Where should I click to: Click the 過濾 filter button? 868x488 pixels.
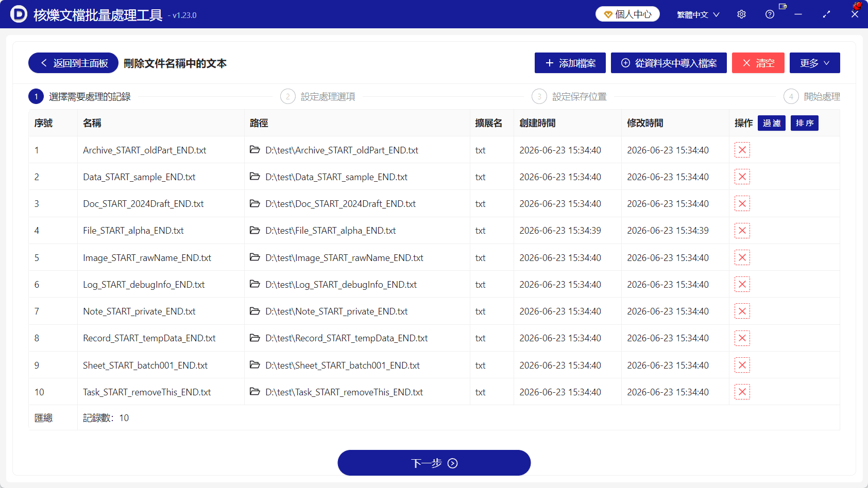(x=771, y=123)
